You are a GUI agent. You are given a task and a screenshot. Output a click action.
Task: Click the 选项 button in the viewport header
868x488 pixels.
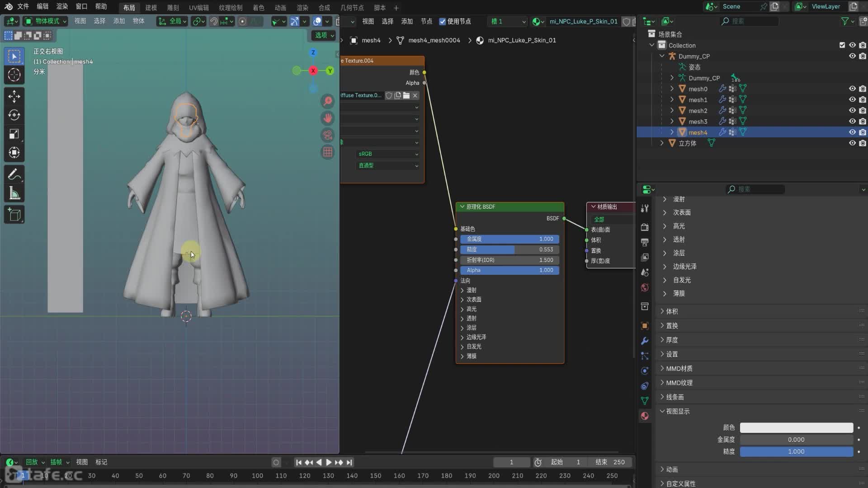coord(323,35)
